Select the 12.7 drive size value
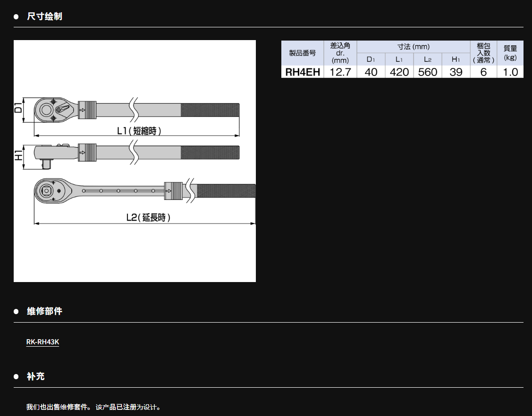The width and height of the screenshot is (532, 416). click(340, 72)
